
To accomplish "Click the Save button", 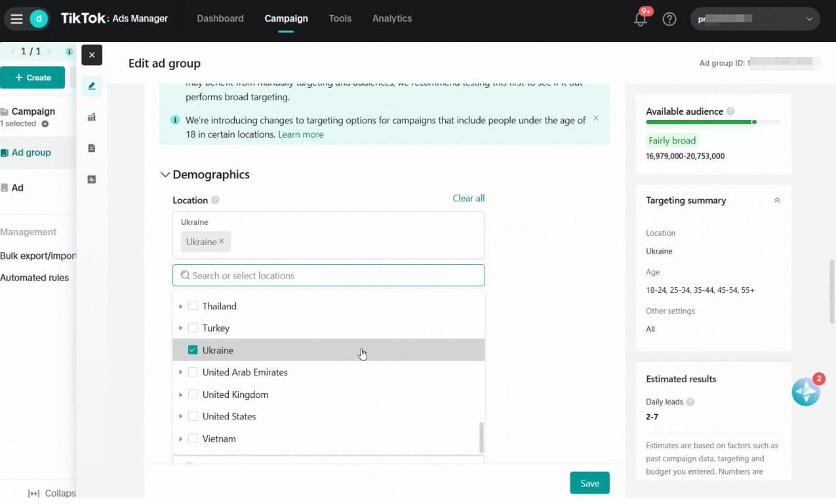I will [x=589, y=483].
